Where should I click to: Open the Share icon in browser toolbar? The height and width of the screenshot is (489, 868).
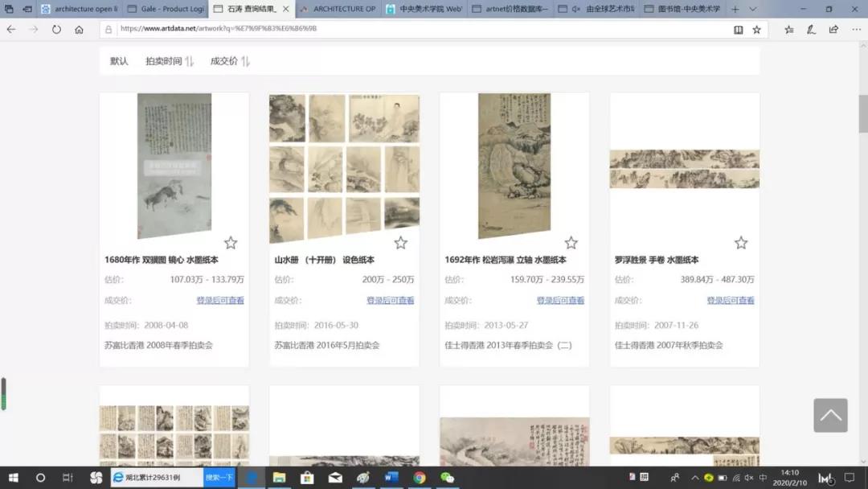point(833,30)
